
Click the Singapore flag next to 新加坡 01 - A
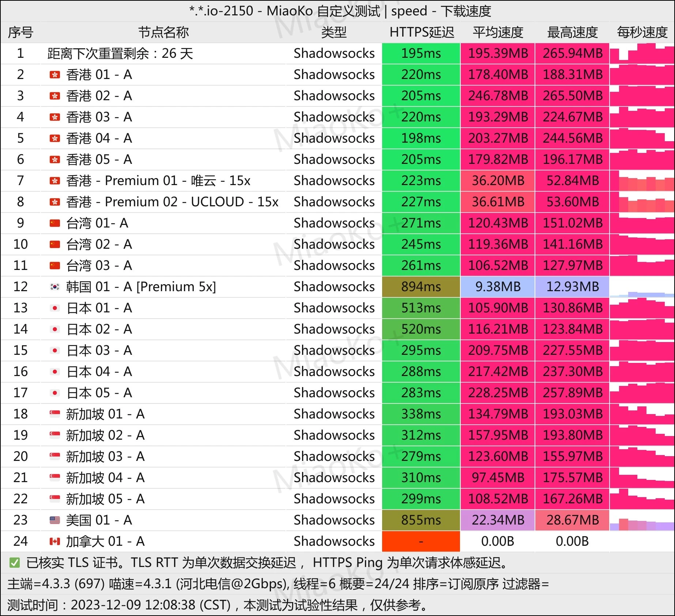pyautogui.click(x=55, y=414)
